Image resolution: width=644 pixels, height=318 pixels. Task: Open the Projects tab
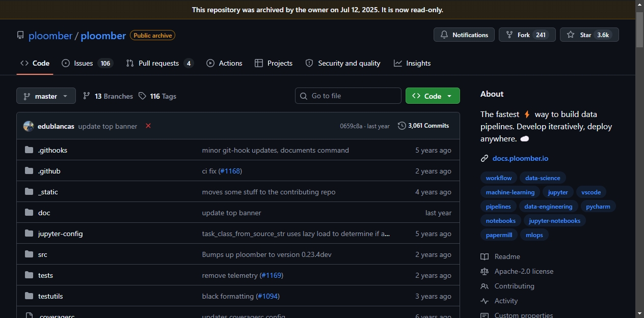274,63
